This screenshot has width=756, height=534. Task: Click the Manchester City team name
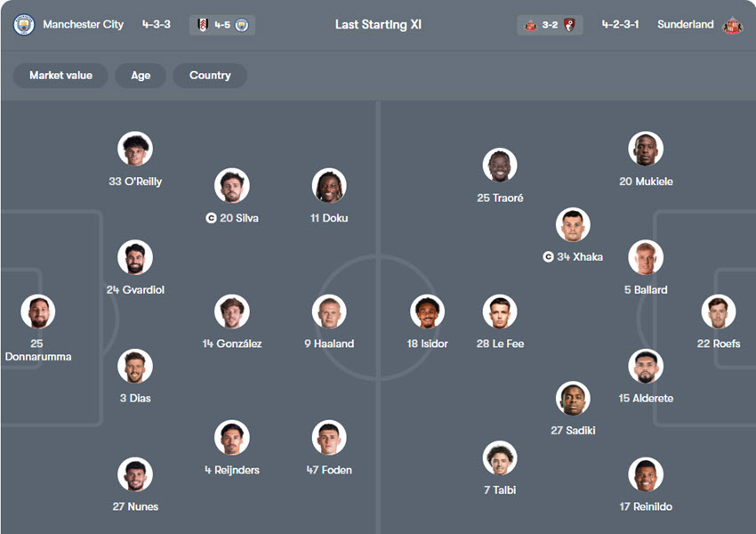(x=84, y=25)
